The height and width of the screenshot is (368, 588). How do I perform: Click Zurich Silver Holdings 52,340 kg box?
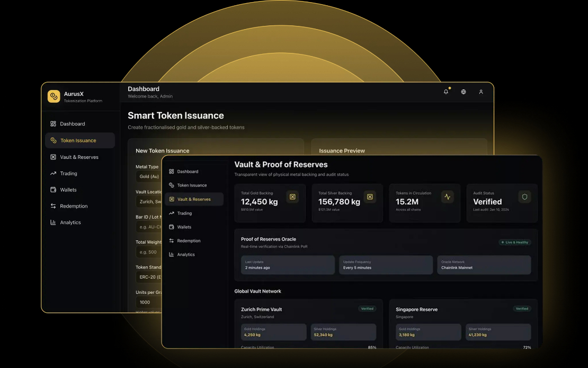[x=343, y=332]
